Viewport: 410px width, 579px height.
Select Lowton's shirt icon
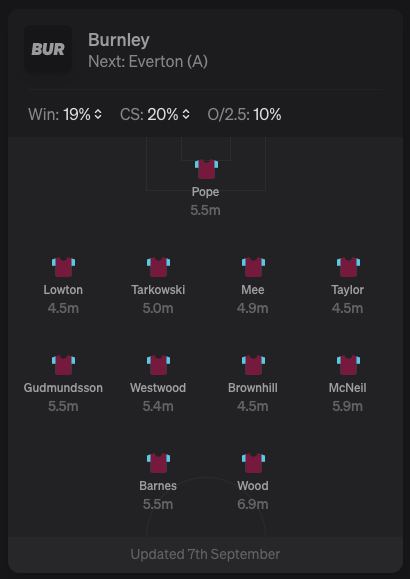tap(63, 267)
